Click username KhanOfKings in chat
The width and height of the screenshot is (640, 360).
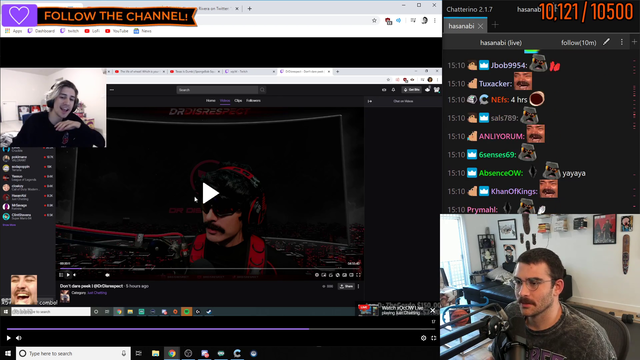pyautogui.click(x=513, y=191)
